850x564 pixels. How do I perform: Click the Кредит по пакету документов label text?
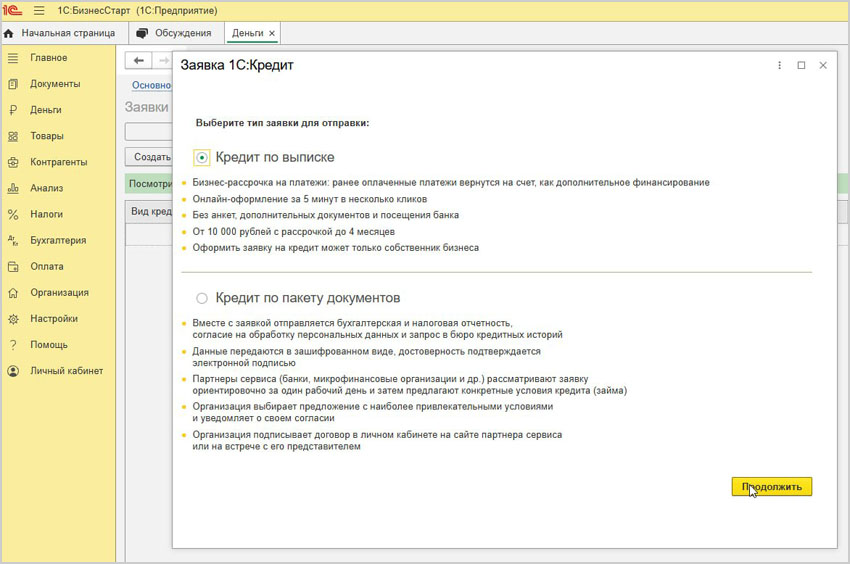click(x=308, y=298)
